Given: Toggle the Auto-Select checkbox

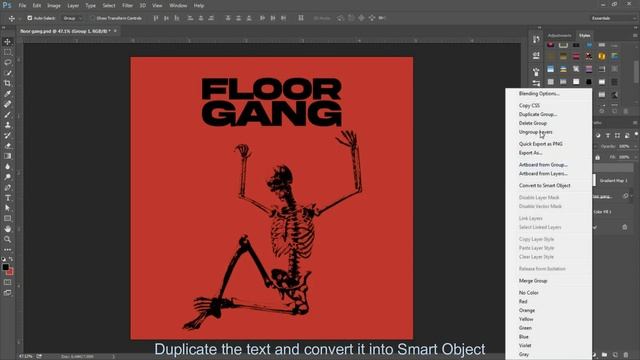Looking at the screenshot, I should click(29, 18).
